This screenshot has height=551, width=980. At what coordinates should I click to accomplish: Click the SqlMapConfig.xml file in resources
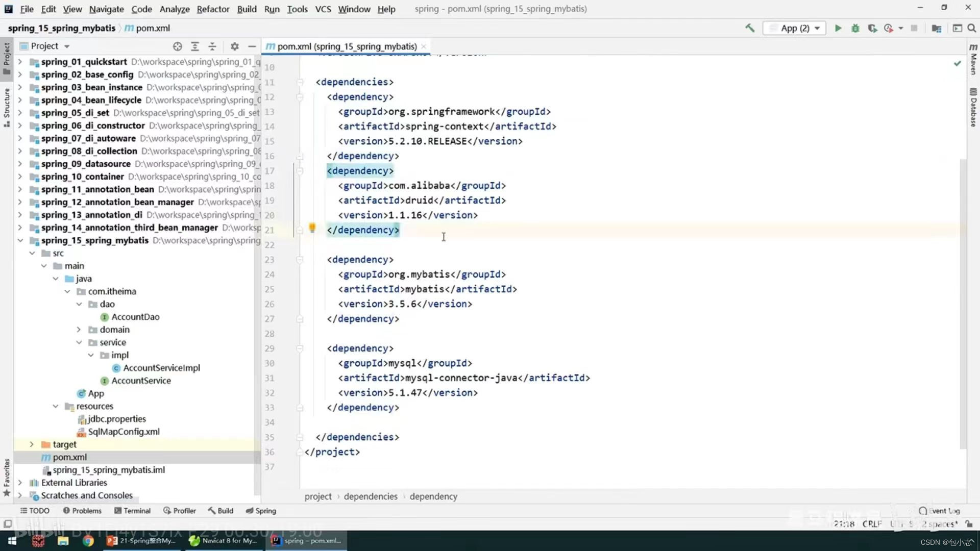click(123, 431)
